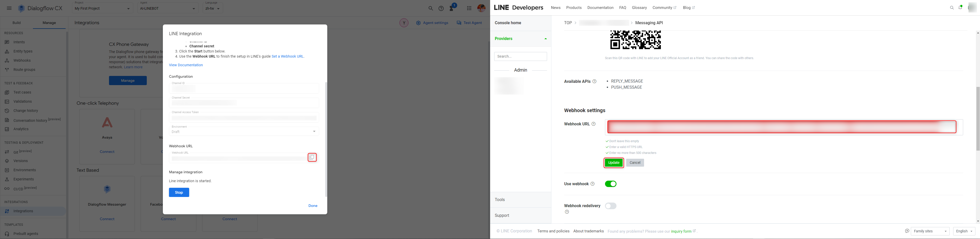Copy the Webhook URL with copy icon

click(312, 157)
